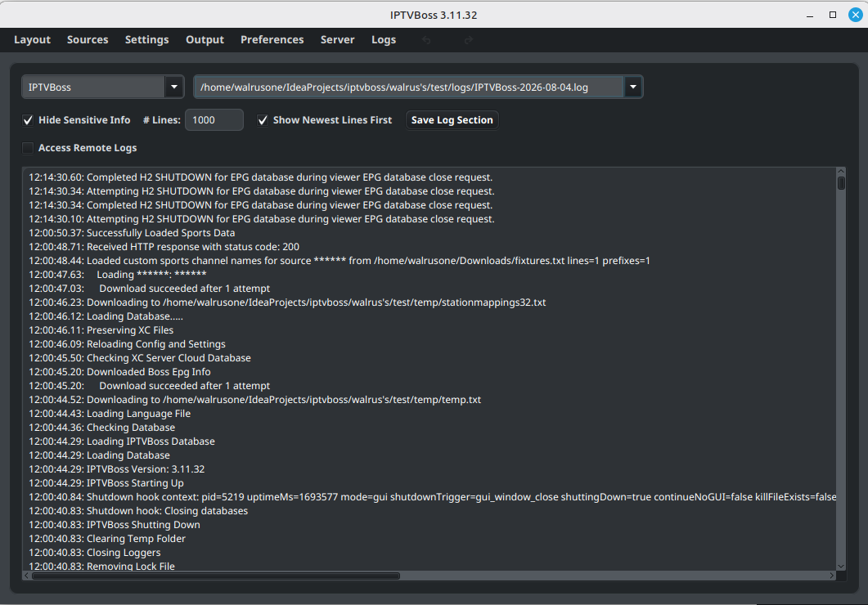Click the scroll right arrow of log area
868x605 pixels.
831,576
